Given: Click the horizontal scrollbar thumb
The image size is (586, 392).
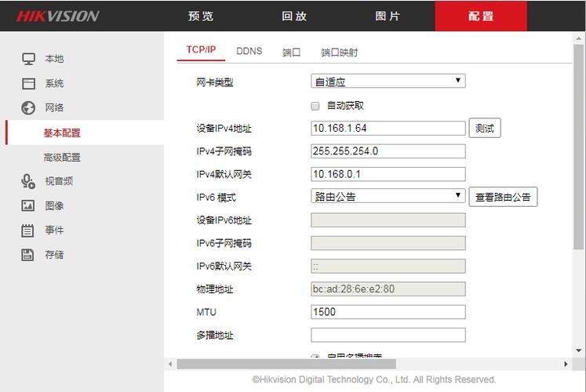Looking at the screenshot, I should point(286,364).
